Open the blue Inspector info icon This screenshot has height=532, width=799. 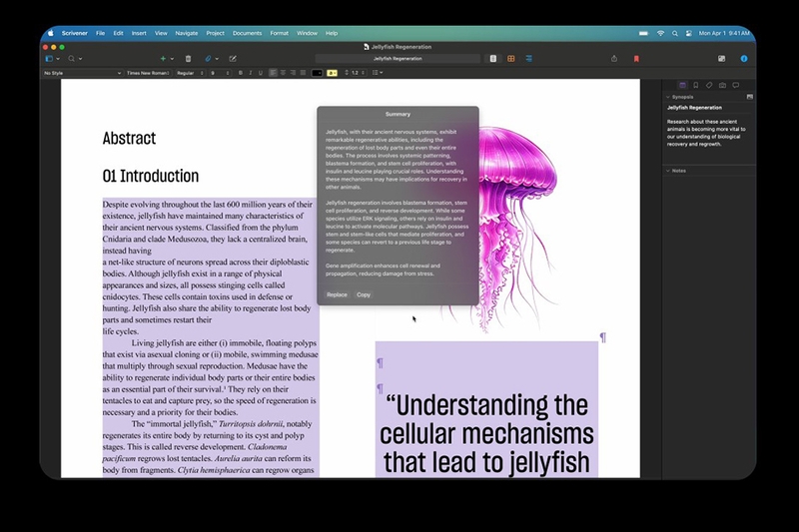pos(744,59)
